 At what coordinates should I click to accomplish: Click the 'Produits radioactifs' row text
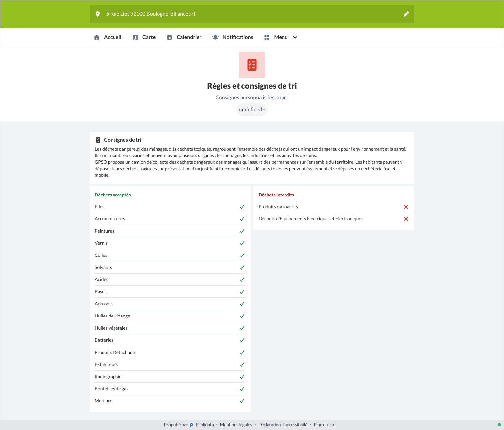click(x=278, y=207)
